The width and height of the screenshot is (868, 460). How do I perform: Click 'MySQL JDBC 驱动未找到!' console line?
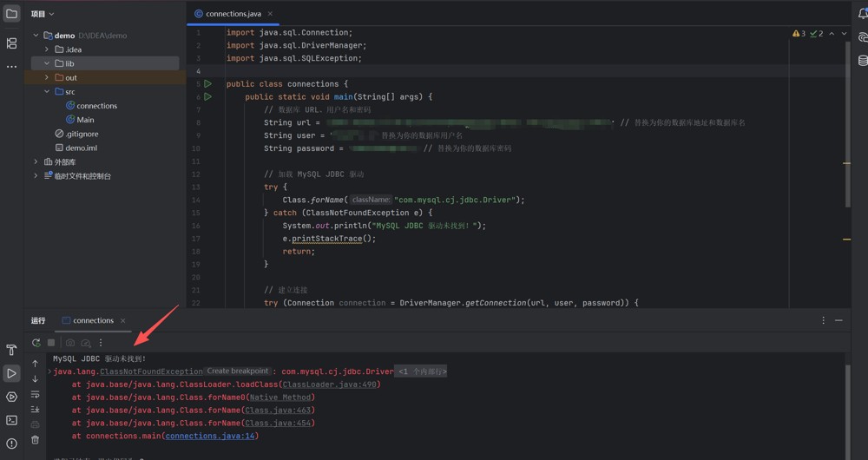[x=100, y=358]
